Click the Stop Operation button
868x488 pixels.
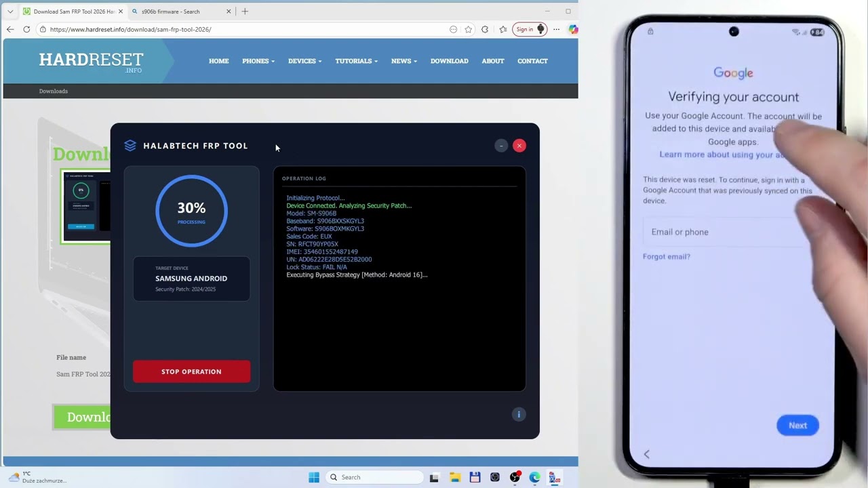pos(191,371)
